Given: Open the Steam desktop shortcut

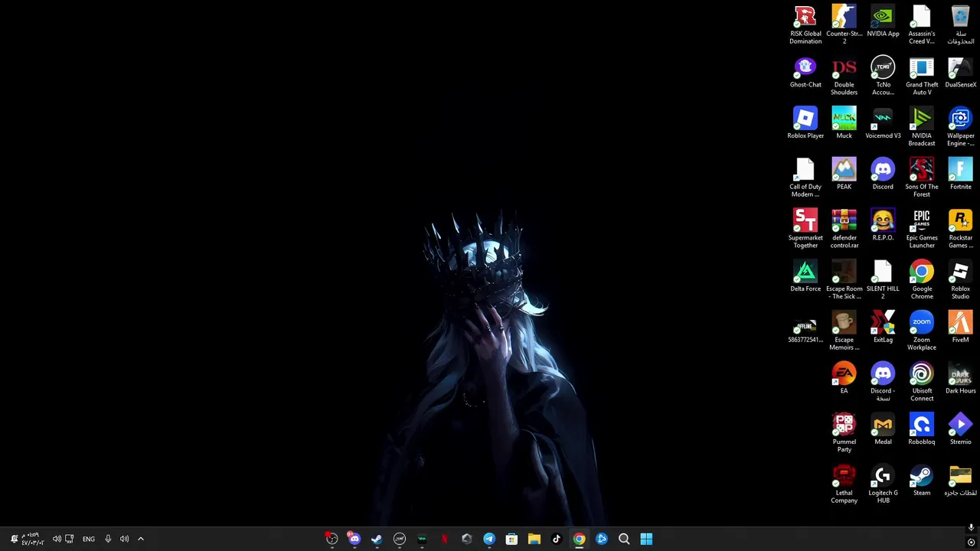Looking at the screenshot, I should point(922,481).
